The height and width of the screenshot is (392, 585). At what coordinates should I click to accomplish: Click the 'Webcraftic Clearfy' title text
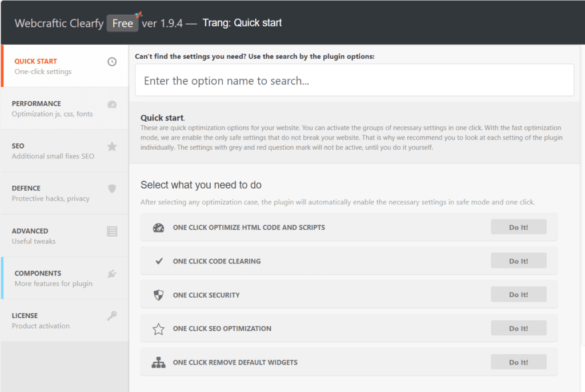59,23
